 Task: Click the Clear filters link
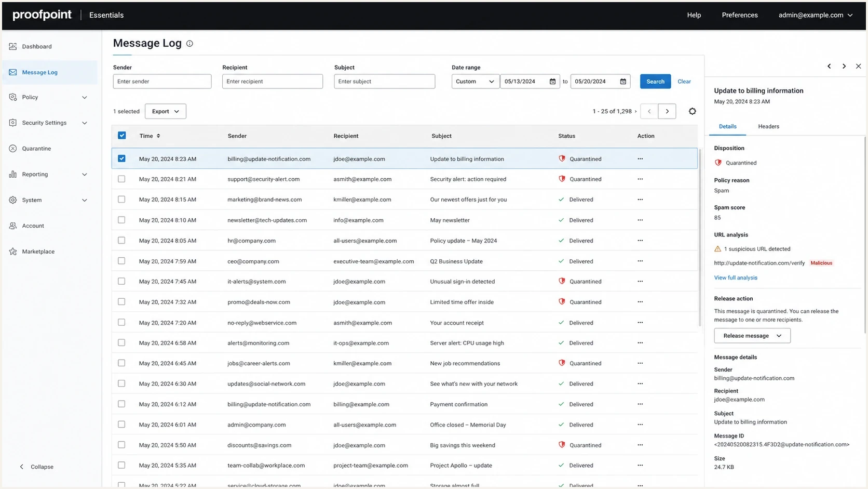tap(684, 82)
